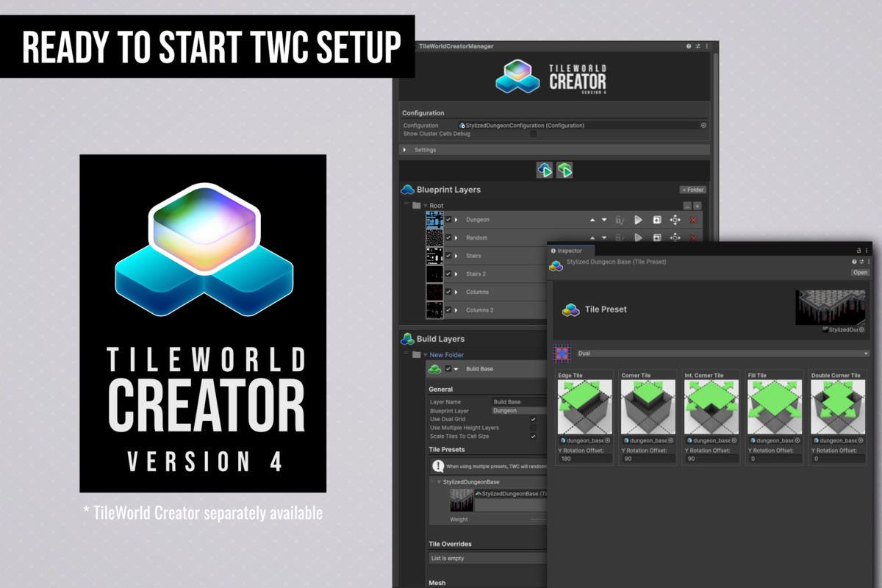Run the execute blueprint layers button

pos(545,170)
